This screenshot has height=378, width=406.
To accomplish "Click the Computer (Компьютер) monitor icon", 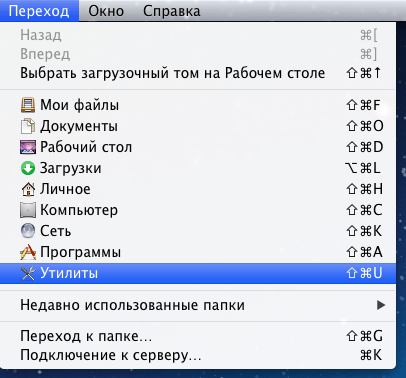I will point(28,210).
